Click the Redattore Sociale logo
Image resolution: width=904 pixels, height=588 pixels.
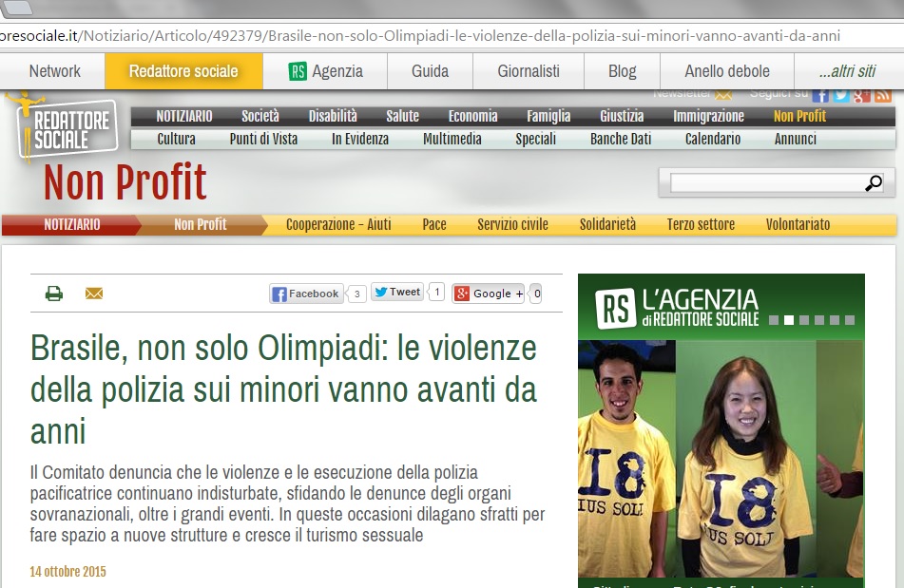[x=68, y=129]
